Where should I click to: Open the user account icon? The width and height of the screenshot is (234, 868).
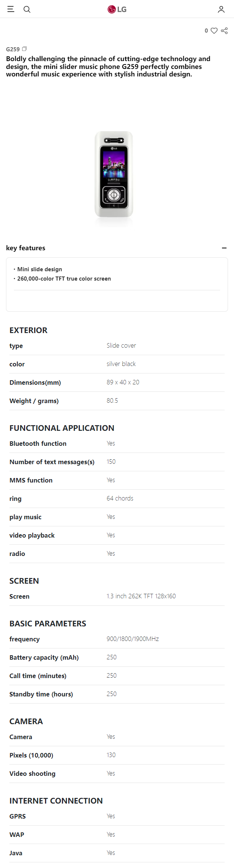[221, 9]
